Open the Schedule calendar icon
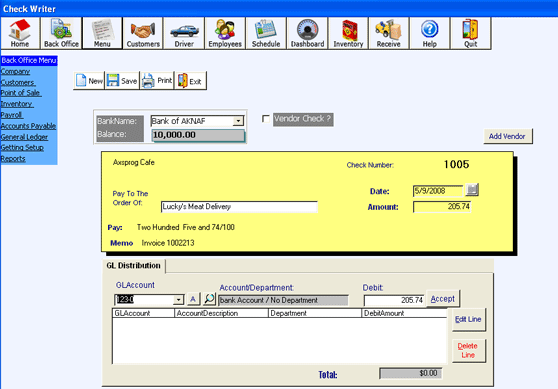558x389 pixels. click(x=266, y=33)
